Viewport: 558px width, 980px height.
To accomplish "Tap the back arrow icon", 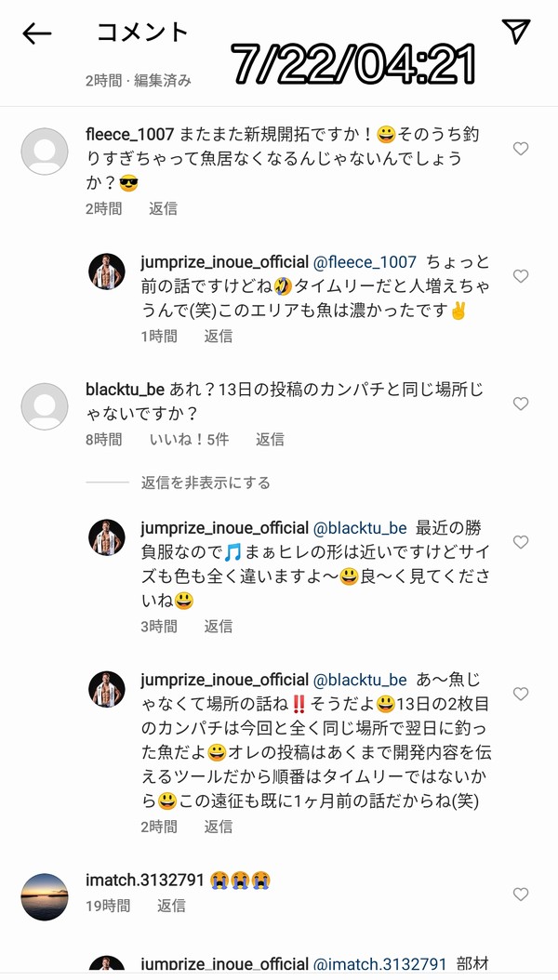I will click(x=36, y=34).
